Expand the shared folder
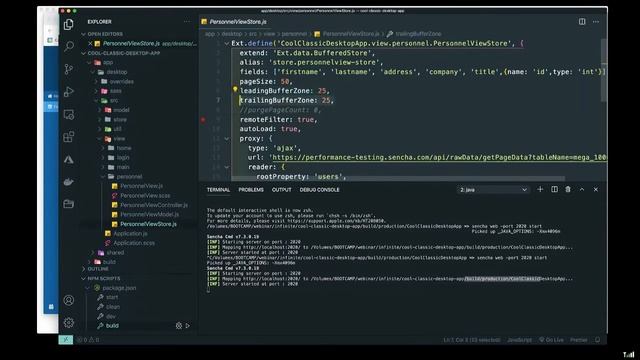This screenshot has width=640, height=360. [x=93, y=253]
